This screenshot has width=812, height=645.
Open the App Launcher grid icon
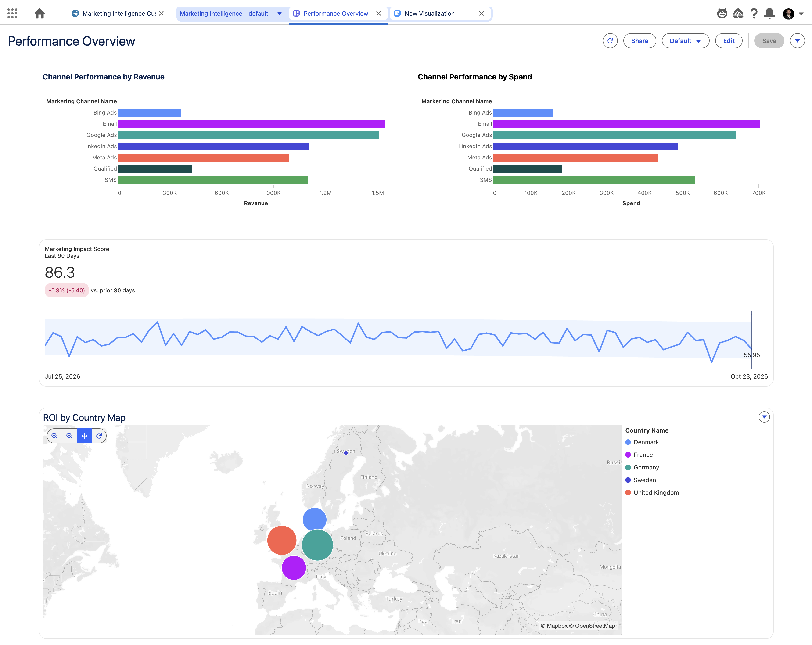tap(12, 14)
